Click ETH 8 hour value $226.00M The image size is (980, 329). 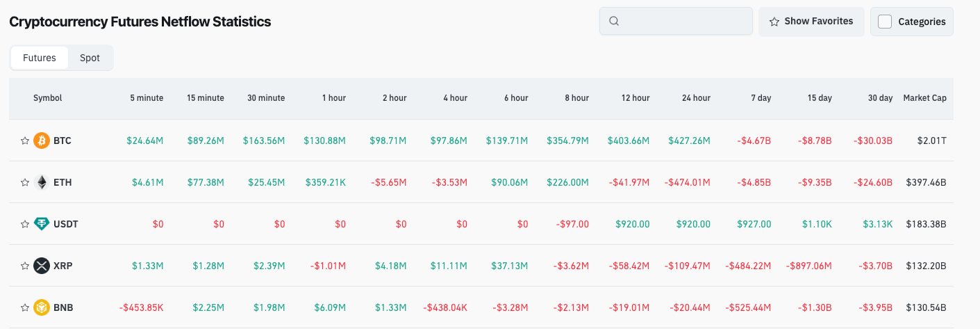pyautogui.click(x=567, y=182)
